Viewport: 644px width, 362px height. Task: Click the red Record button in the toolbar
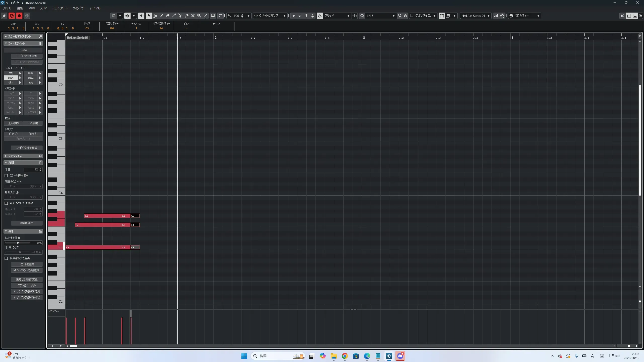click(x=19, y=16)
